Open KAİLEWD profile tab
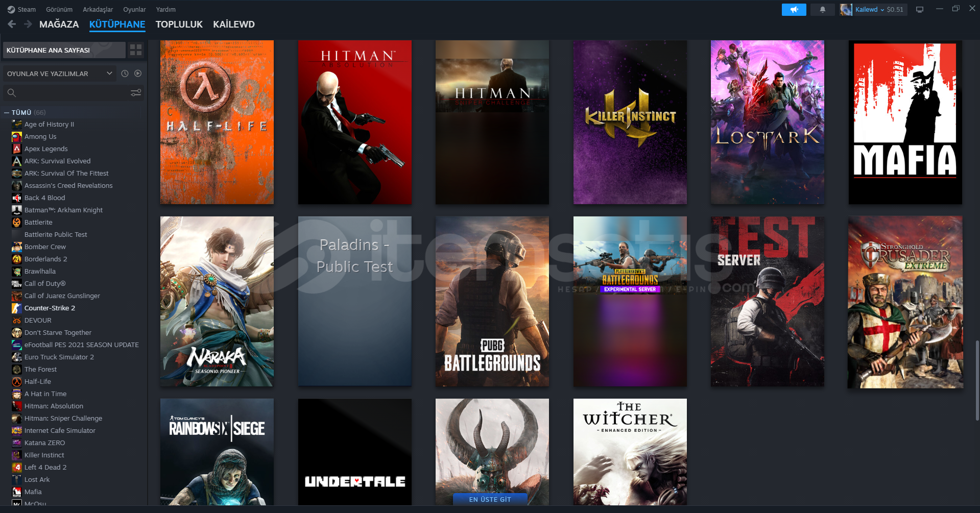Viewport: 980px width, 513px height. coord(234,24)
